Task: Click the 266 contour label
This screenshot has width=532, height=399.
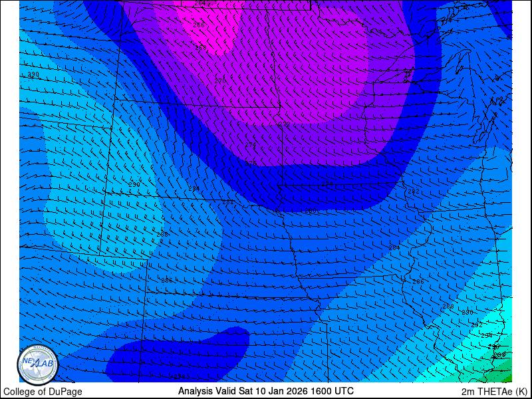Action: 199,25
